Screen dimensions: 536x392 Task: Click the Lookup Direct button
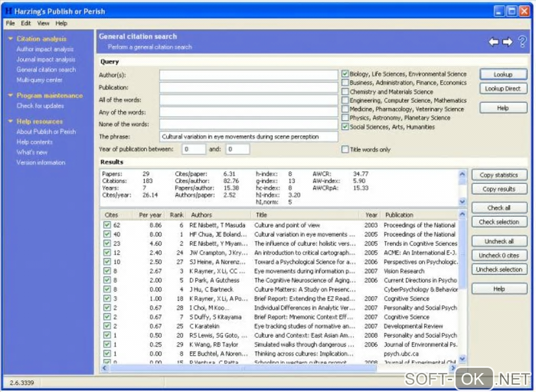[503, 89]
